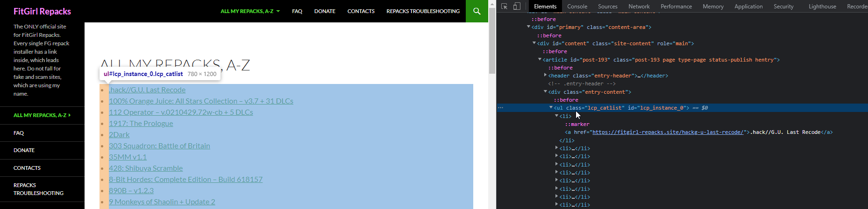Open FAQ in the top navigation
This screenshot has height=209, width=868.
coord(297,11)
